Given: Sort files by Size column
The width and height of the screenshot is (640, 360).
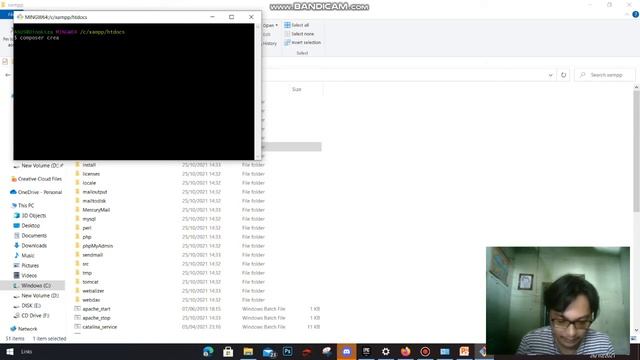Looking at the screenshot, I should tap(297, 89).
